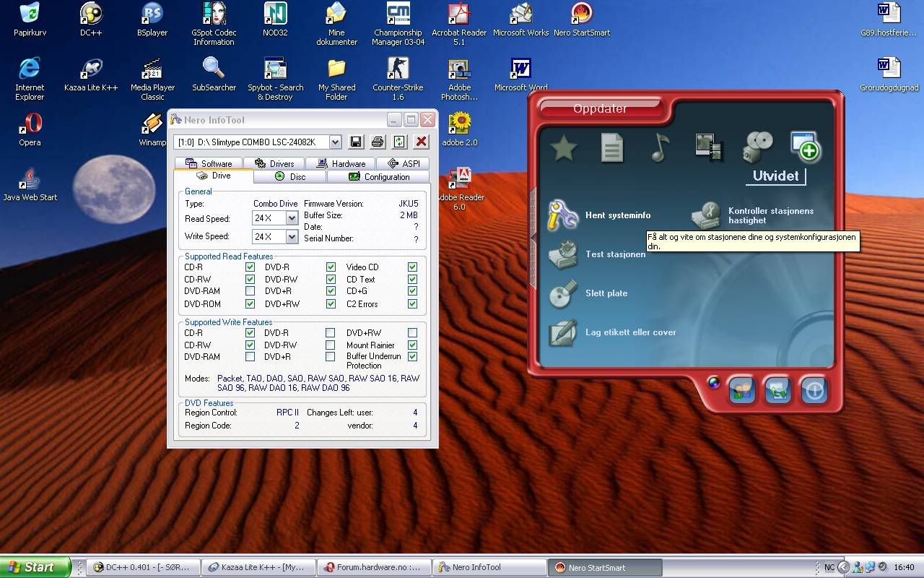Image resolution: width=924 pixels, height=578 pixels.
Task: Open the Slett plate disc icon
Action: tap(562, 293)
